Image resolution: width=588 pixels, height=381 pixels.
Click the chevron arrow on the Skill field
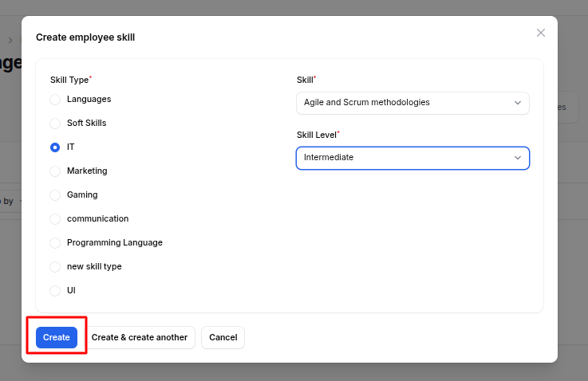click(518, 103)
